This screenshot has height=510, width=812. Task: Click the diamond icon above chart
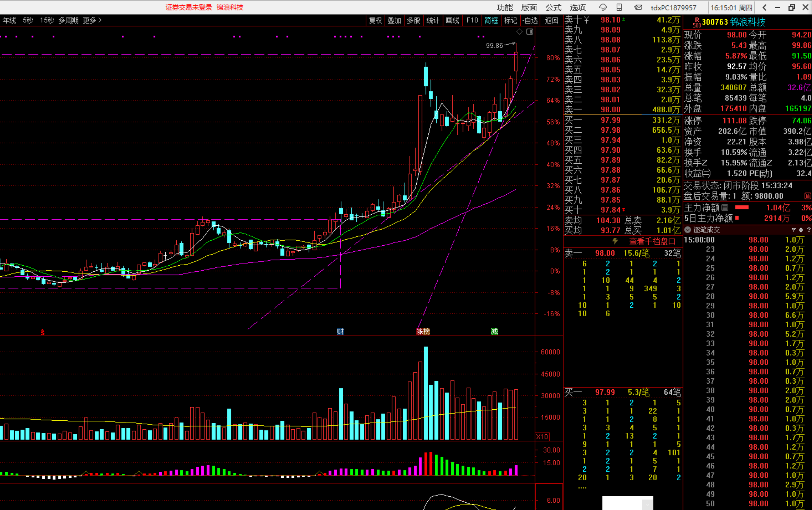519,32
